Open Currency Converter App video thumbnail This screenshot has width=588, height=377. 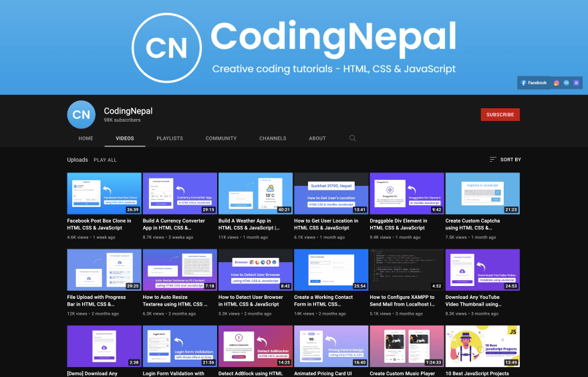180,193
